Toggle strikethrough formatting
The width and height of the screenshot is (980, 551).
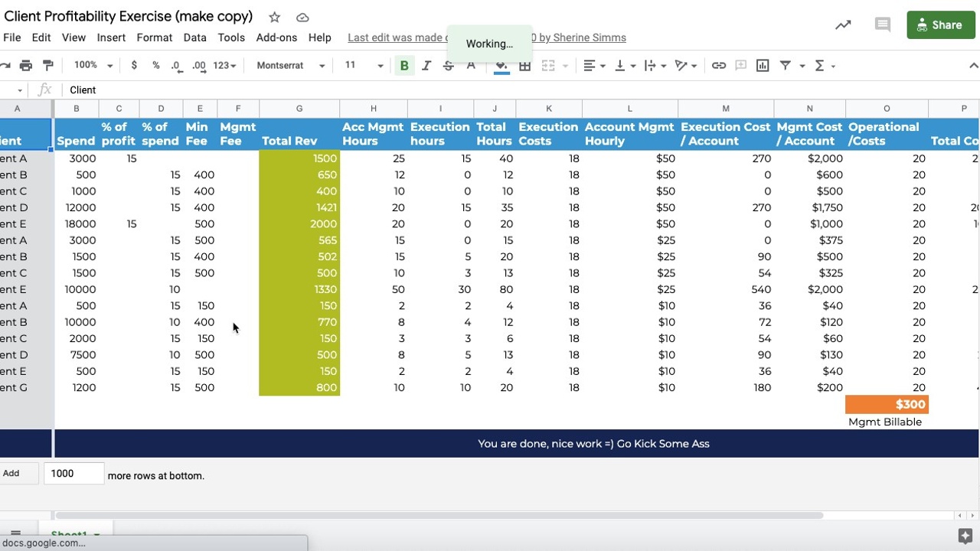(x=449, y=66)
